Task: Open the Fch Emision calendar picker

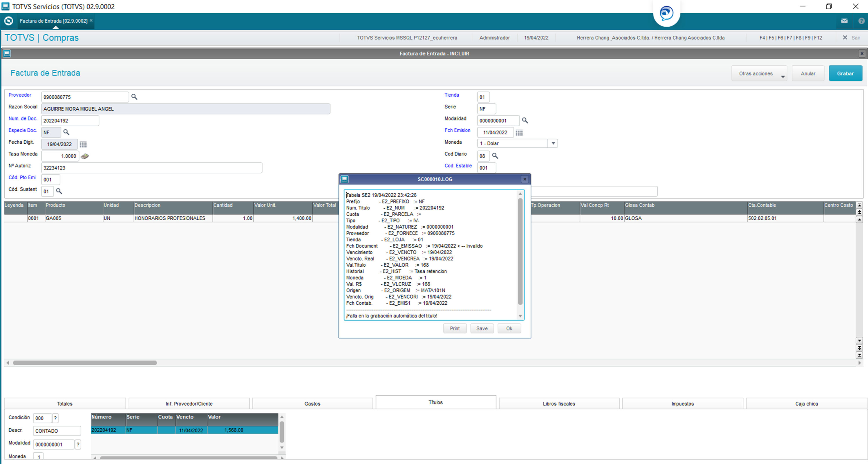Action: click(x=519, y=132)
